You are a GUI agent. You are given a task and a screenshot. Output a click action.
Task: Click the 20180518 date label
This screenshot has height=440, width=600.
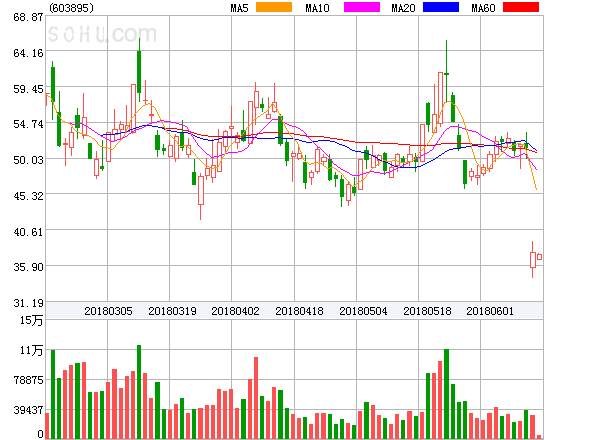427,311
